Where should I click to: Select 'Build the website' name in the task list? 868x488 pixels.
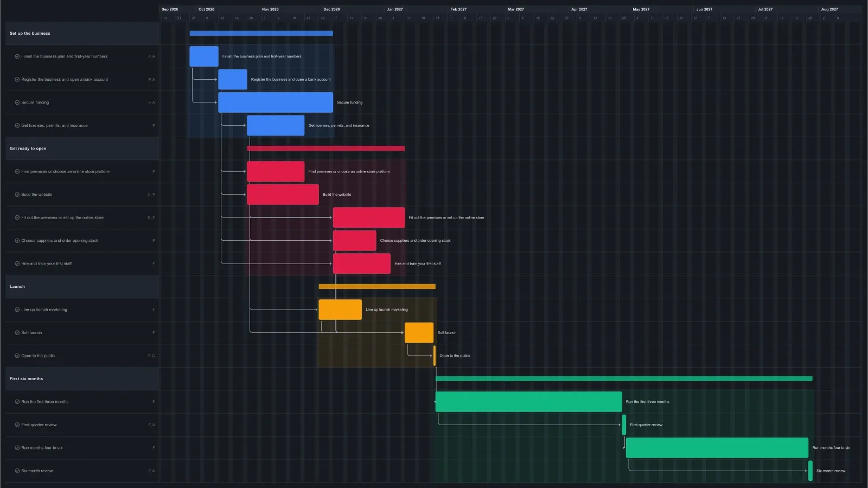click(37, 195)
